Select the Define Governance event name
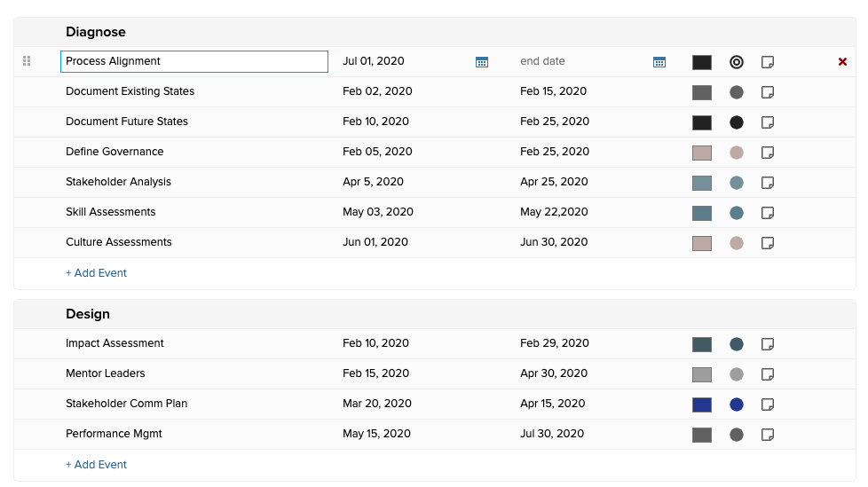The width and height of the screenshot is (868, 487). (x=114, y=152)
